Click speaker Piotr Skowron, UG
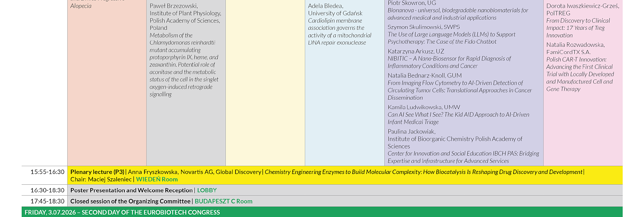This screenshot has width=644, height=217. tap(412, 3)
